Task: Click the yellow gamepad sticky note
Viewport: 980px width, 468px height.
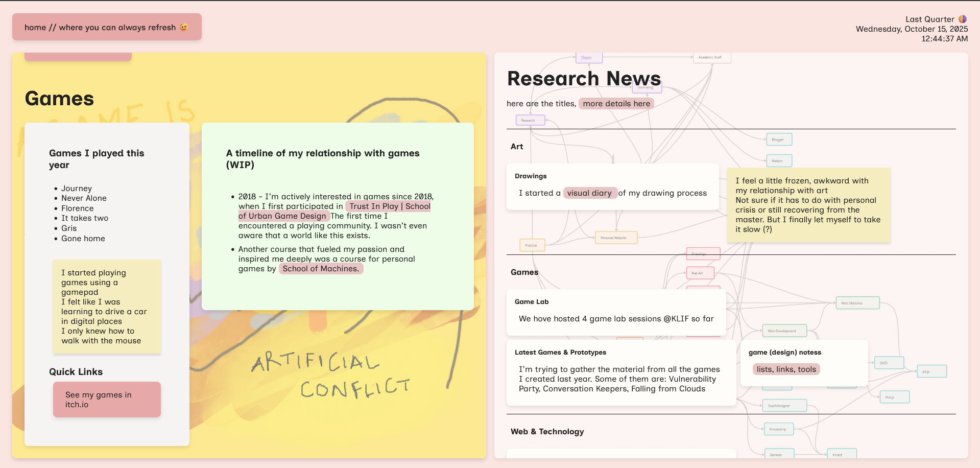Action: pyautogui.click(x=107, y=307)
